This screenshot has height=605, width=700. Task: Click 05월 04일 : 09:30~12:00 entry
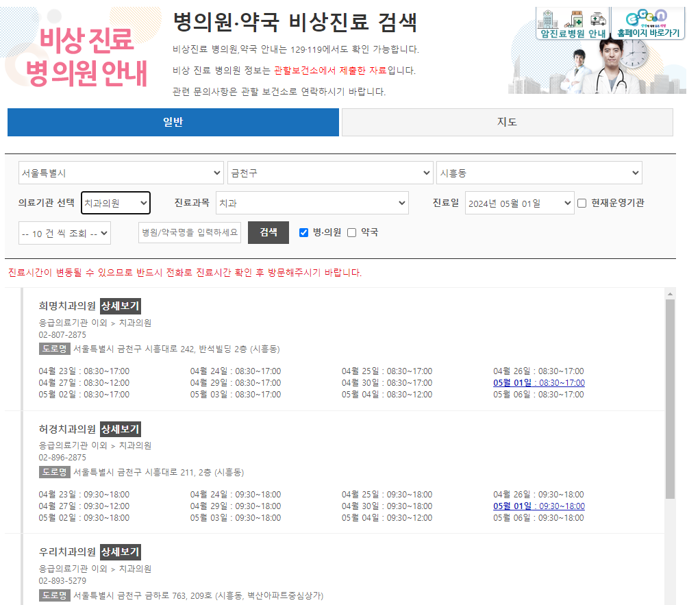(387, 518)
